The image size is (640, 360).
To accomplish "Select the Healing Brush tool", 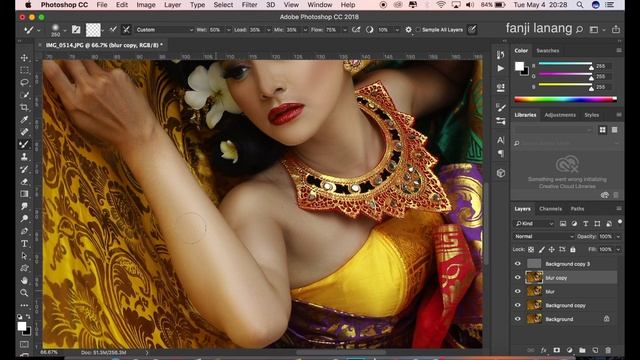I will pos(24,132).
